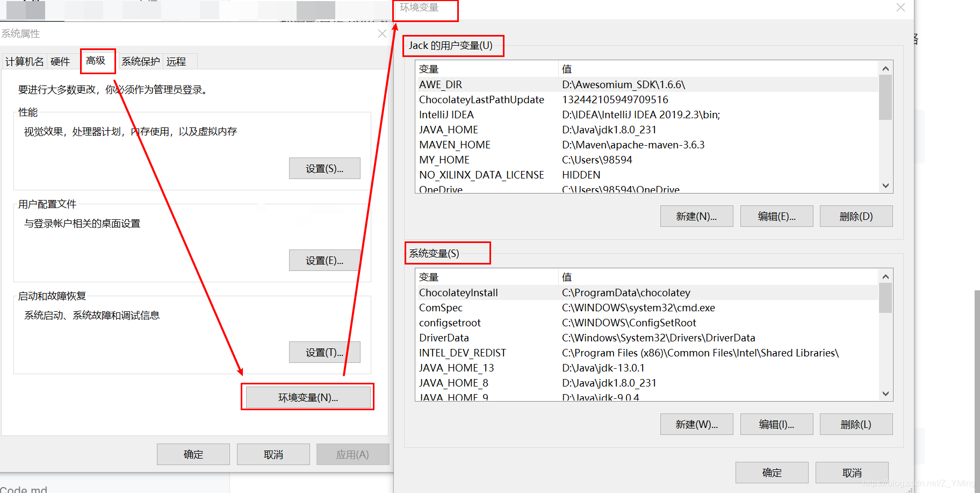Switch to the 远程 tab

pos(176,62)
